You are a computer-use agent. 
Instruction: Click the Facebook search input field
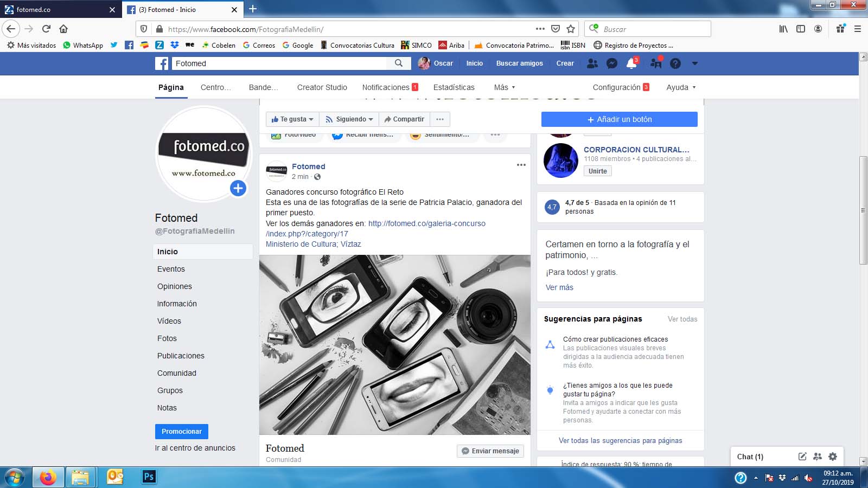[x=279, y=63]
